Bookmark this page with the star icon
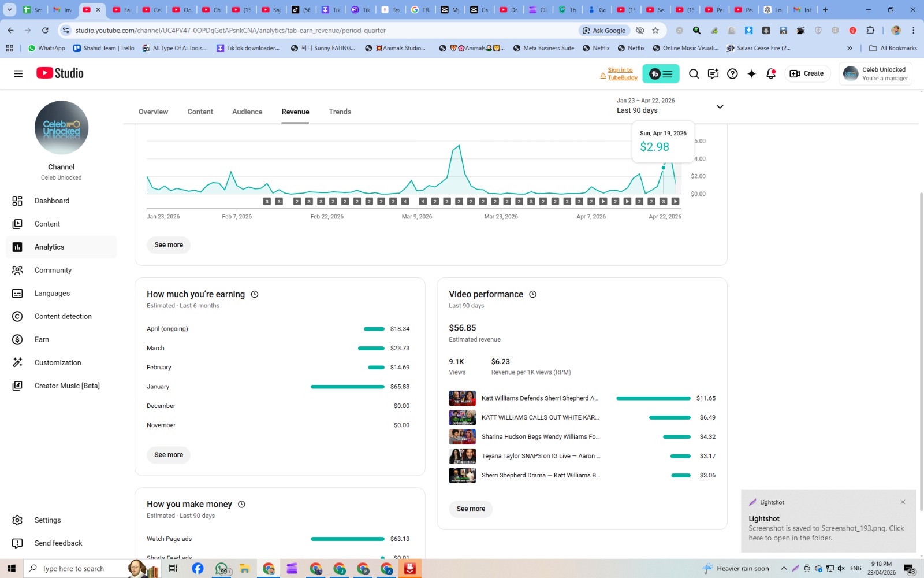Screen dimensions: 924x578 (655, 31)
